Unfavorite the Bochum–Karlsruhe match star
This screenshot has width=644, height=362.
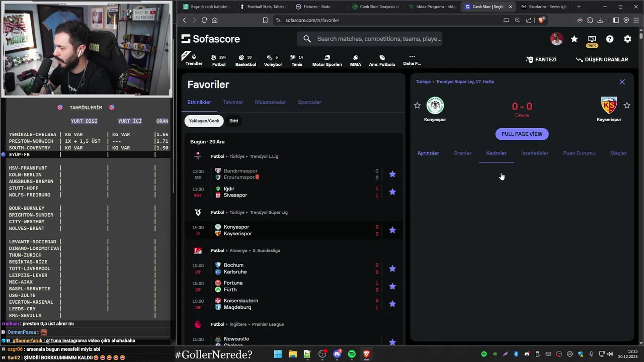click(x=392, y=268)
